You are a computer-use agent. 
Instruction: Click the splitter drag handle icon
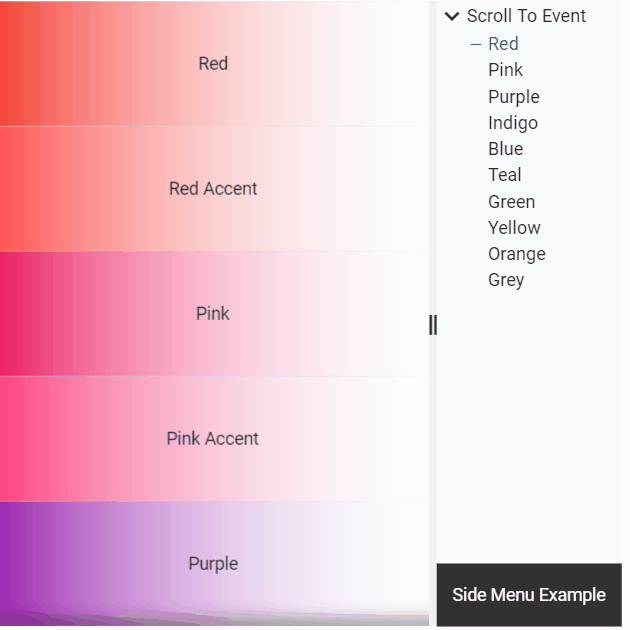pyautogui.click(x=433, y=325)
